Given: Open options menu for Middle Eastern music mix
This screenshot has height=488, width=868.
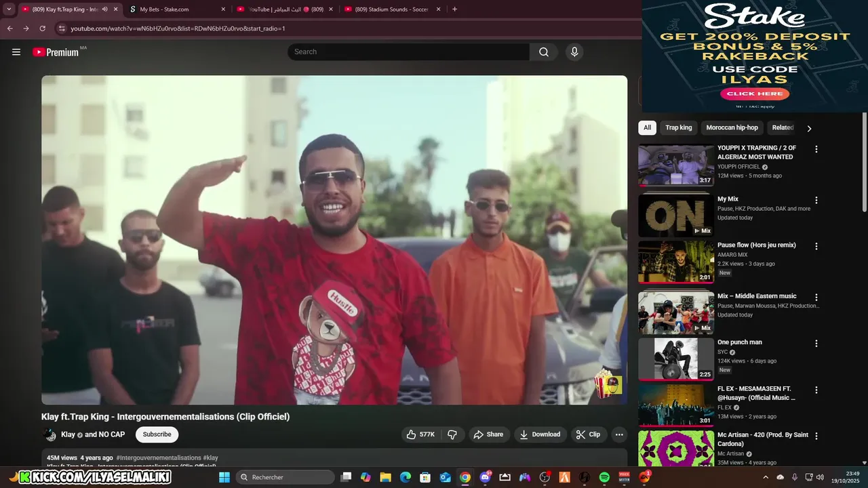Looking at the screenshot, I should point(816,298).
